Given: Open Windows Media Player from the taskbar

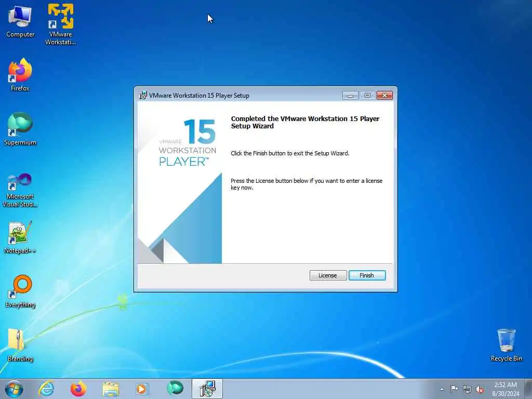Looking at the screenshot, I should (142, 389).
